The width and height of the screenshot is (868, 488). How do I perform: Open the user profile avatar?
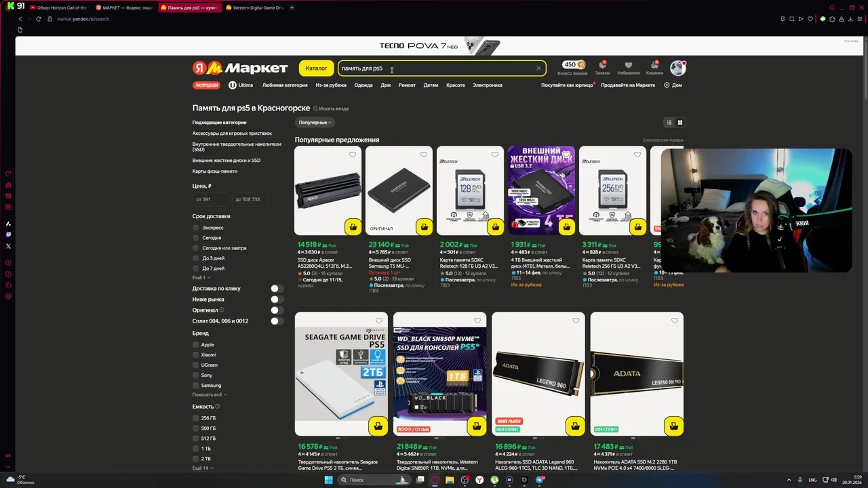[x=677, y=68]
